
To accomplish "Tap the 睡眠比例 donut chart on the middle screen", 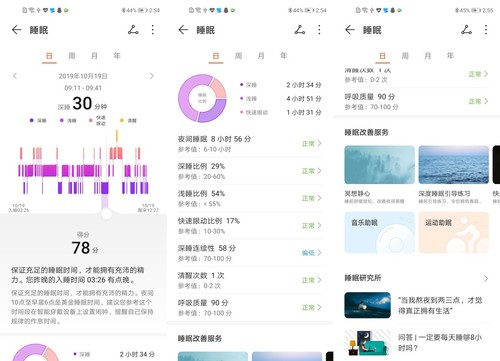I will click(202, 98).
